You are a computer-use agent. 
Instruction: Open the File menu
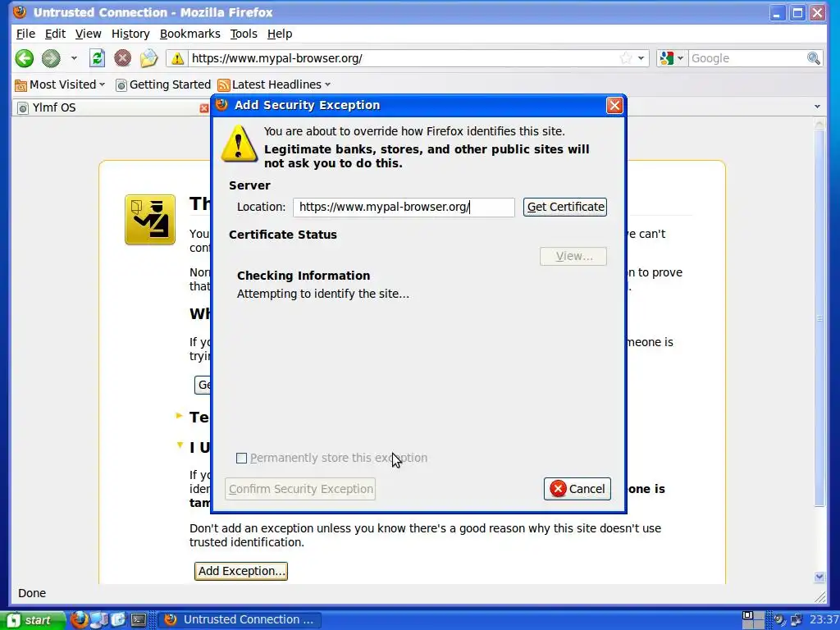(x=25, y=34)
